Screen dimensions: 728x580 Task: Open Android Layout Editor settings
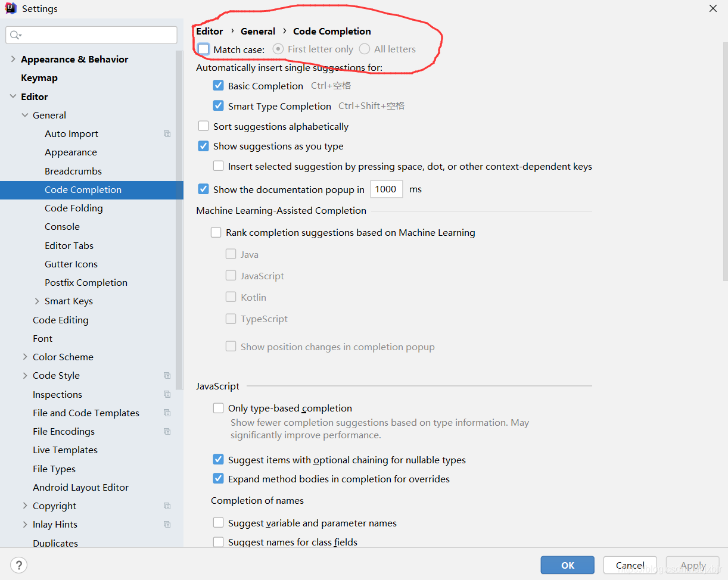point(81,487)
